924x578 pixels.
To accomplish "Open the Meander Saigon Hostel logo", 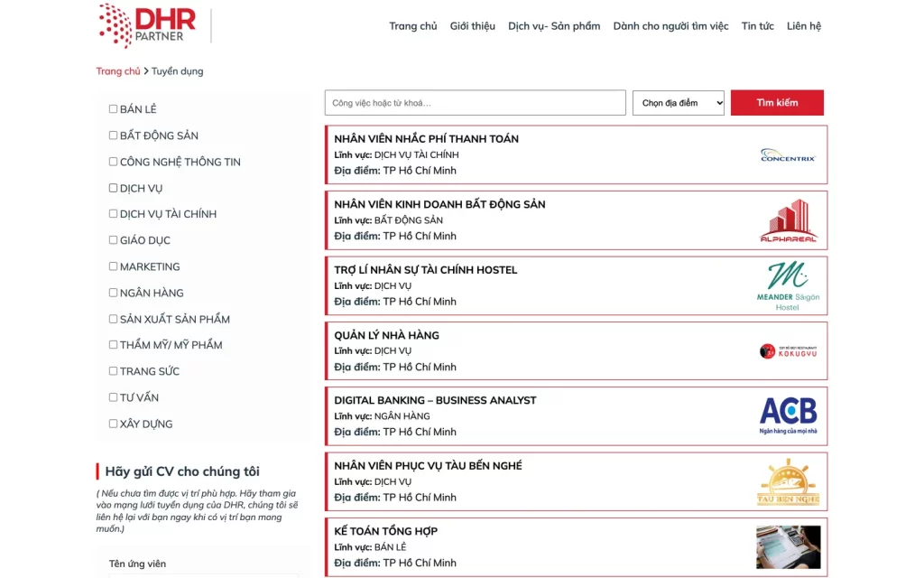I will click(788, 286).
